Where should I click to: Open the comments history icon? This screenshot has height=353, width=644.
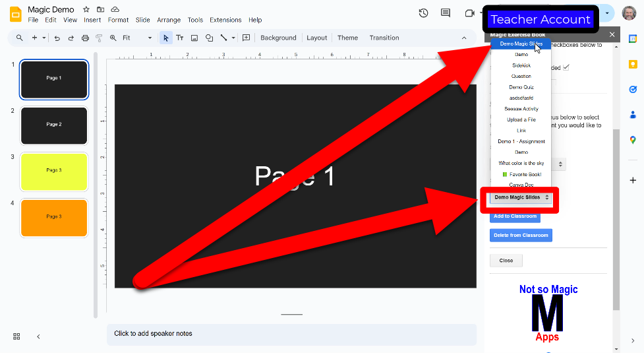tap(445, 13)
